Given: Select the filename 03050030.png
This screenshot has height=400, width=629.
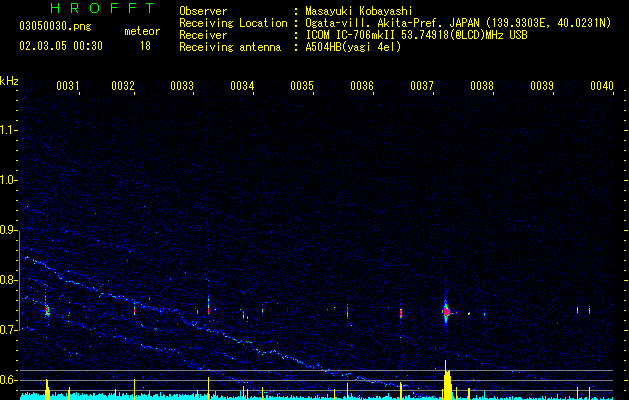Looking at the screenshot, I should tap(55, 26).
